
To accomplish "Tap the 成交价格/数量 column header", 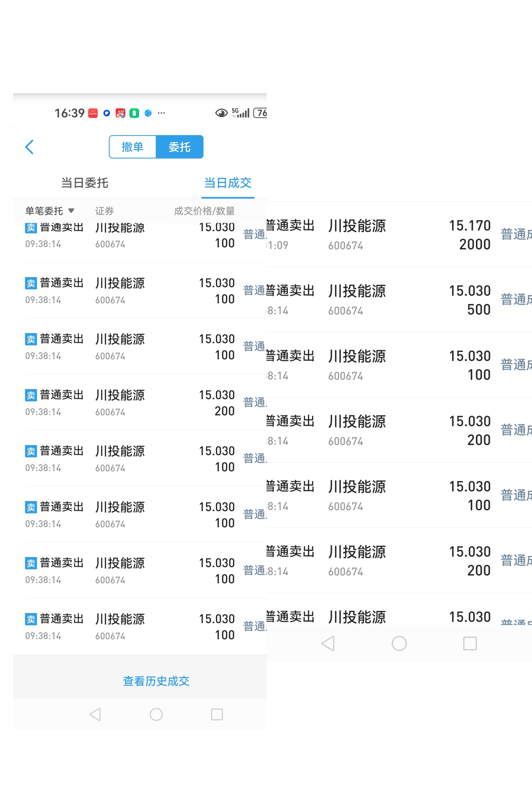I will tap(204, 211).
